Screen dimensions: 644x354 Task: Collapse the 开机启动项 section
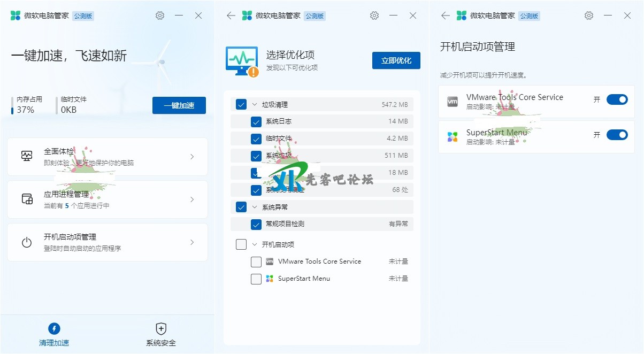coord(254,244)
